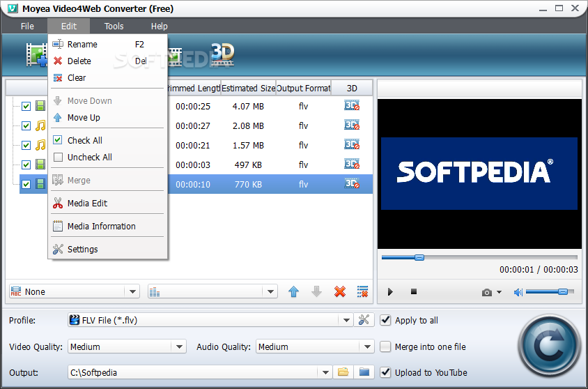Uncheck the checkbox for selected 770 KB row

tap(26, 184)
